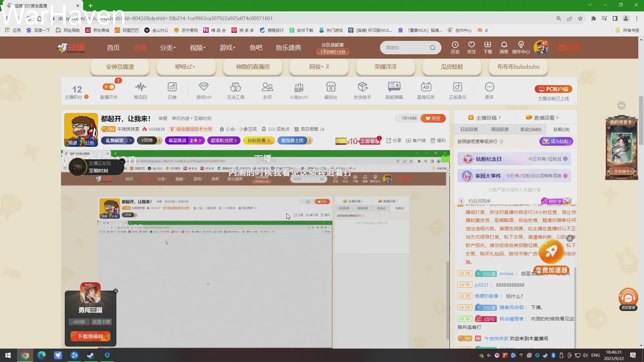Image resolution: width=644 pixels, height=362 pixels.
Task: Close the 勇闯三国 ad popup
Action: [116, 291]
